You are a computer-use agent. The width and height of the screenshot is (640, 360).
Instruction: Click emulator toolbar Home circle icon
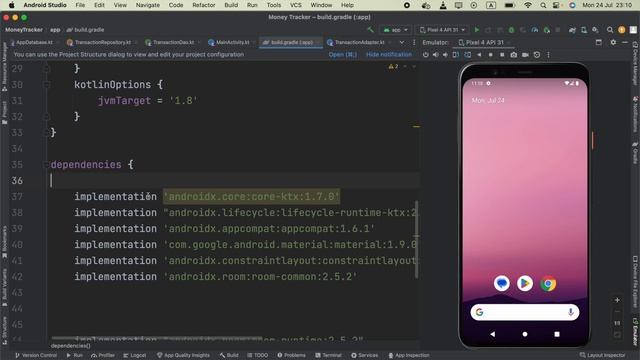[x=491, y=55]
